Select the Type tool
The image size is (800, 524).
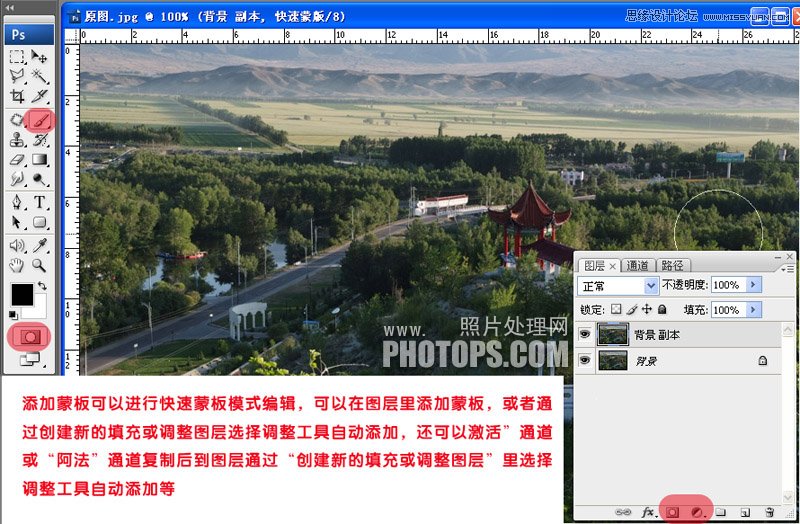39,203
